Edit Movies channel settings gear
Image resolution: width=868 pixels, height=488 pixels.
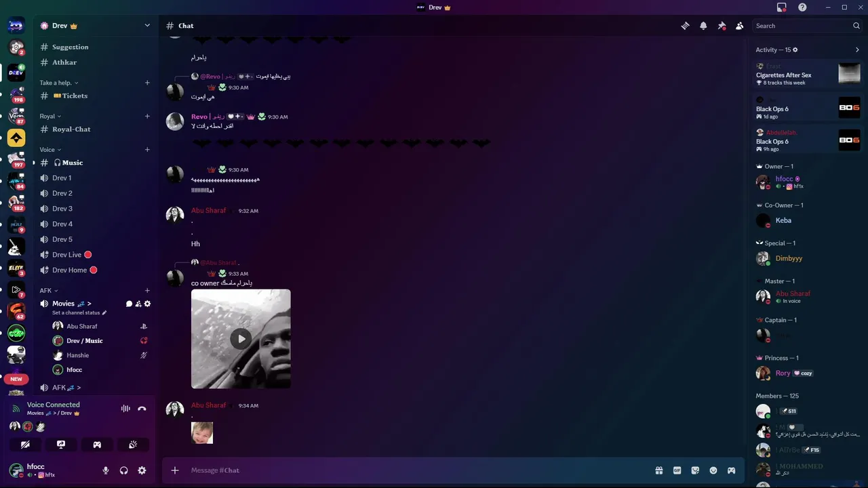pyautogui.click(x=148, y=304)
